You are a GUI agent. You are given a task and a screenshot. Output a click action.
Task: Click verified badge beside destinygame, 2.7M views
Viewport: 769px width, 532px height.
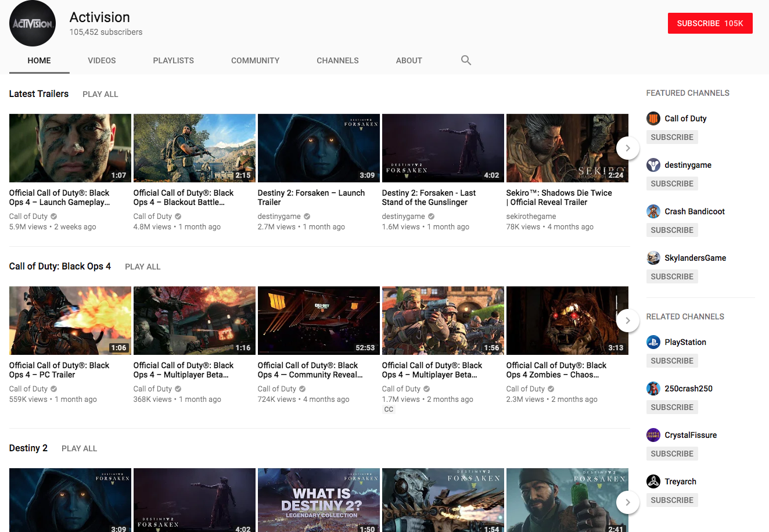point(307,217)
